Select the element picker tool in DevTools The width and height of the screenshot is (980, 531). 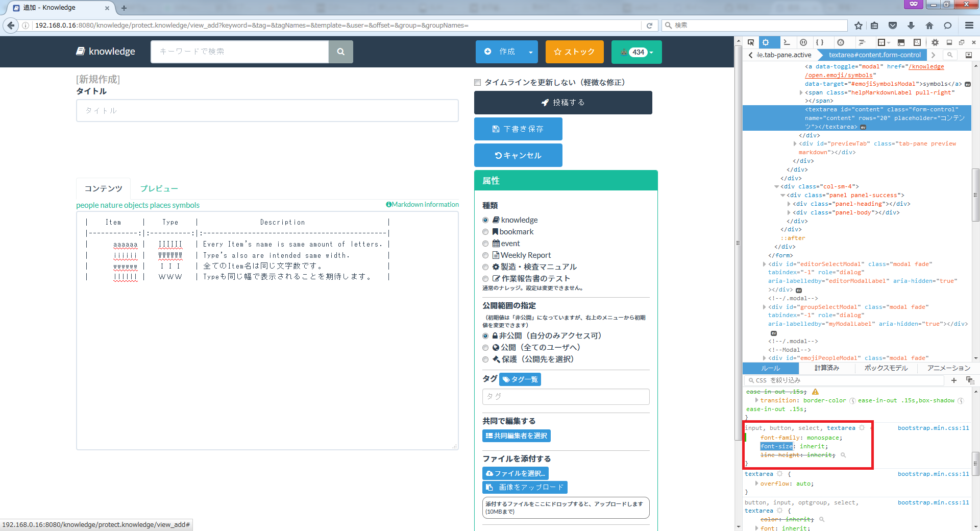coord(751,42)
